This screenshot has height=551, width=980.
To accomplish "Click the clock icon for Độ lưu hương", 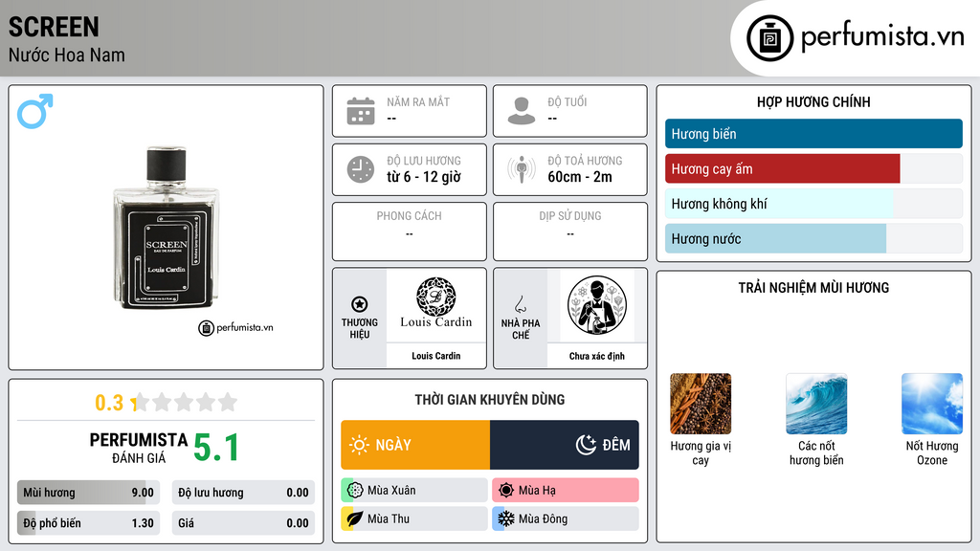I will point(361,169).
